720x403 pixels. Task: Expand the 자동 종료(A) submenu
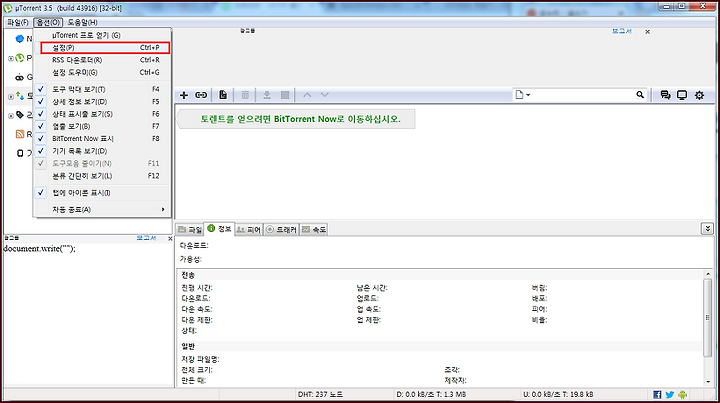[102, 209]
